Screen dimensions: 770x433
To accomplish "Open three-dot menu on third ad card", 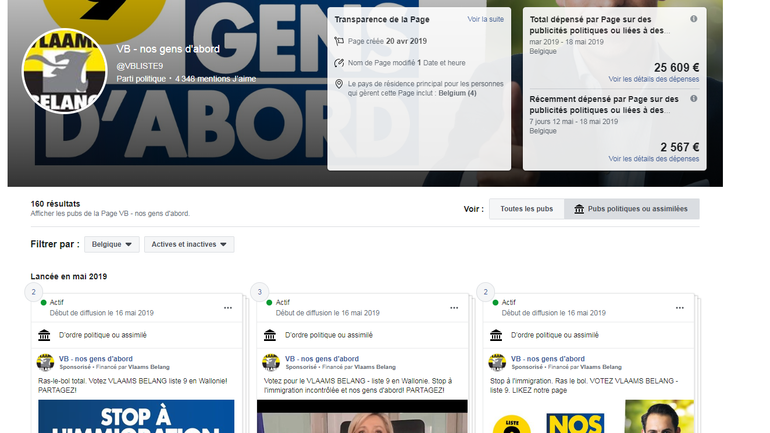I will point(678,308).
